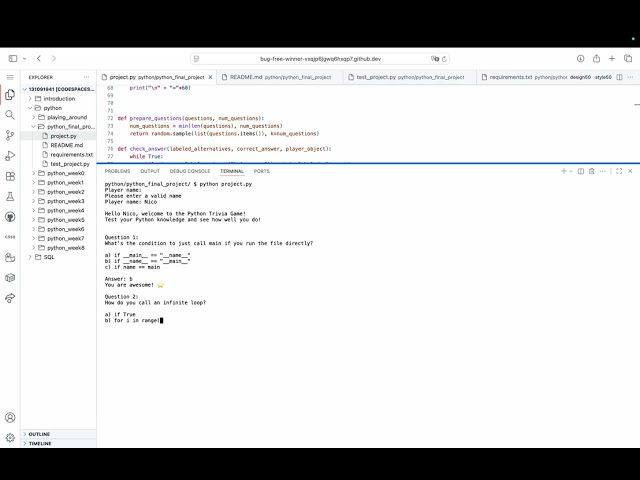Click the Safari address bar URL
Viewport: 640px width, 480px height.
pyautogui.click(x=320, y=59)
